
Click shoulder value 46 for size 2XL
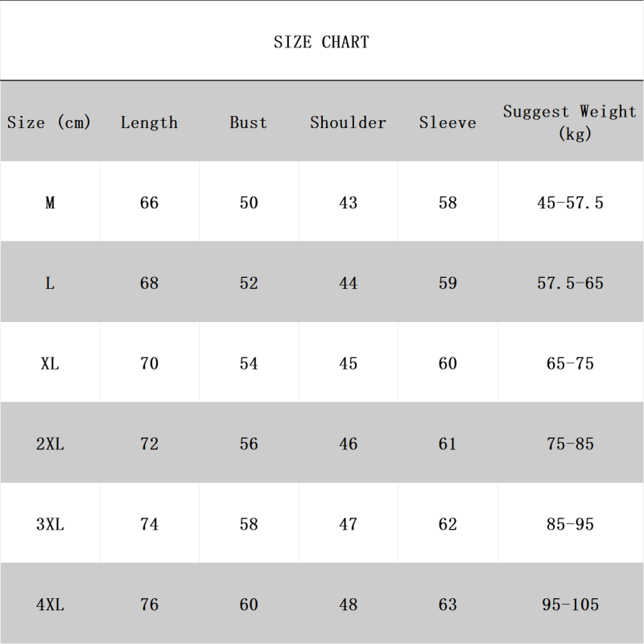(348, 444)
